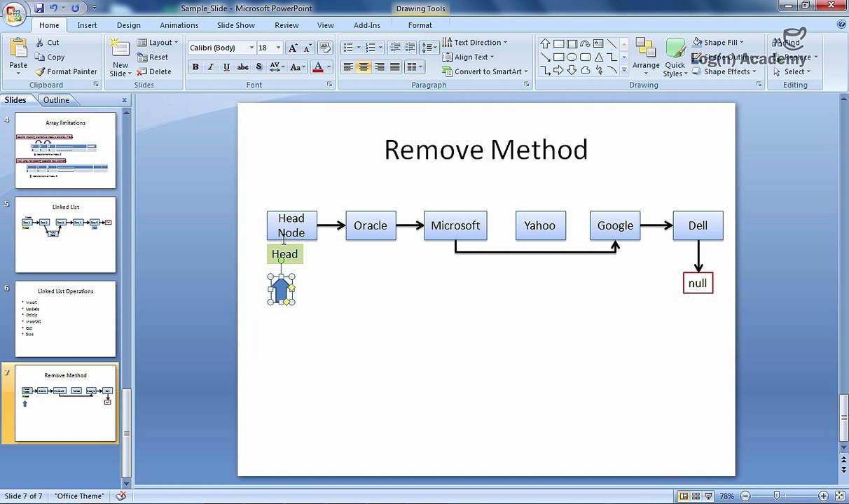The width and height of the screenshot is (849, 504).
Task: Fit slide to current window
Action: 841,496
